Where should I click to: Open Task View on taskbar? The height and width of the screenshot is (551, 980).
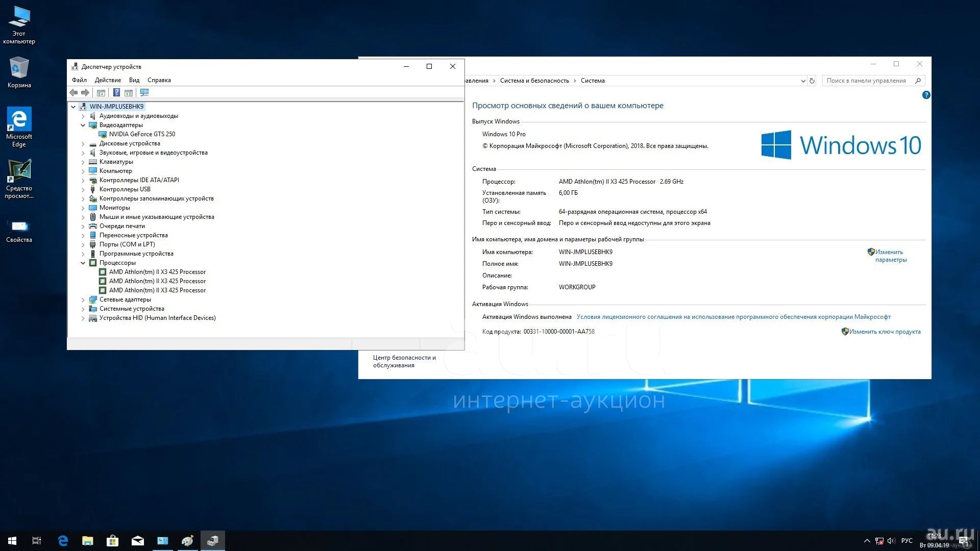pos(37,541)
